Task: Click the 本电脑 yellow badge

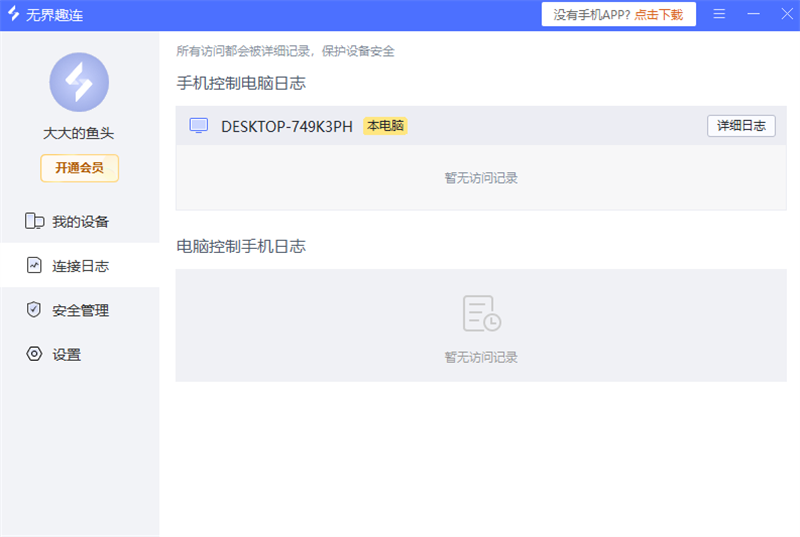Action: coord(385,125)
